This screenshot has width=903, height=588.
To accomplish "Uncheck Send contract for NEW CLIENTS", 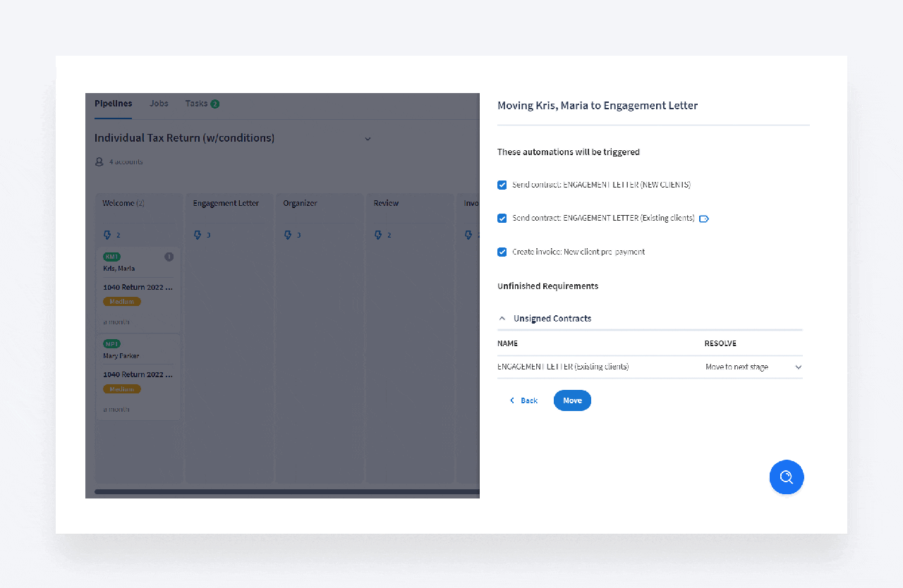I will [502, 185].
